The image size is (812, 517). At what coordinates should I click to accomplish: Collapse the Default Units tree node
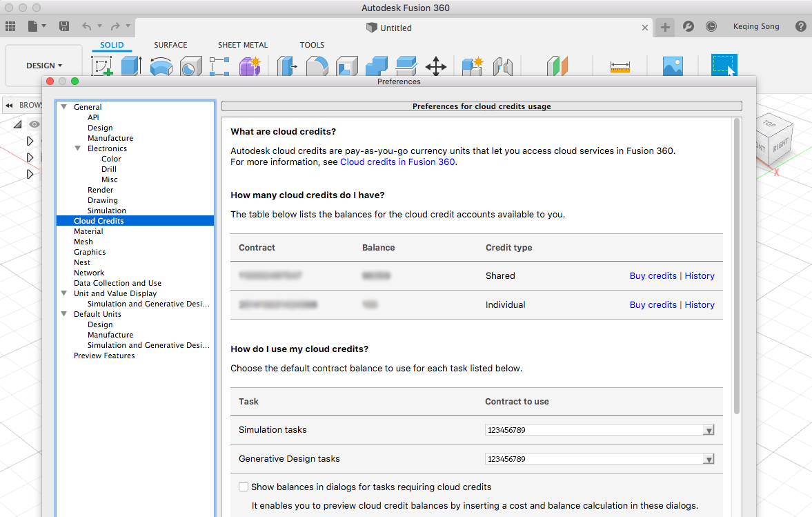63,314
